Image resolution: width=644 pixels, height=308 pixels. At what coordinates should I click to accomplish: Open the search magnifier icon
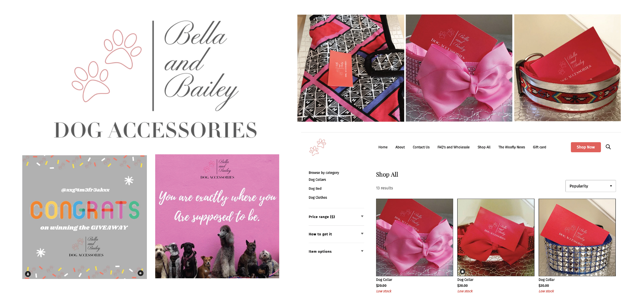point(608,147)
